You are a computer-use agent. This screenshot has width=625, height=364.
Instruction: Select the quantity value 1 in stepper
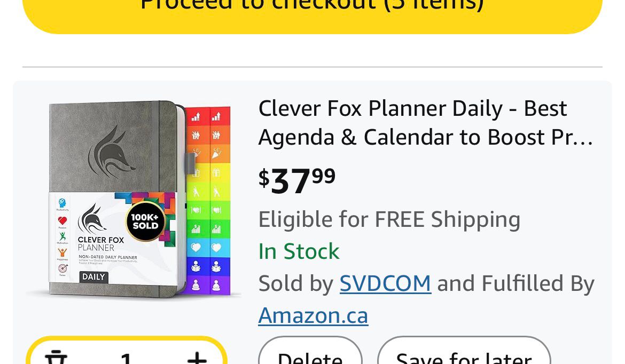126,358
